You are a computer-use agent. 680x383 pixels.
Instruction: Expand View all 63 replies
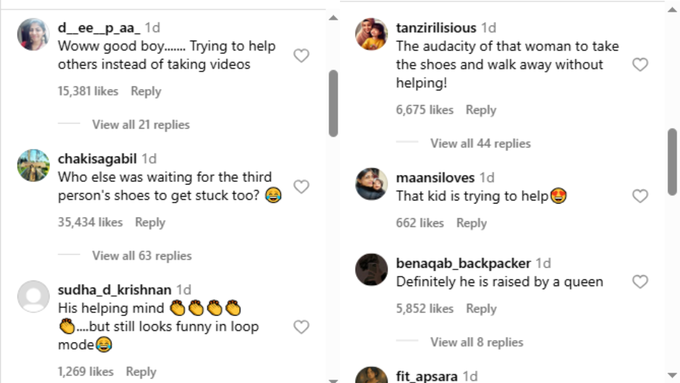(142, 256)
